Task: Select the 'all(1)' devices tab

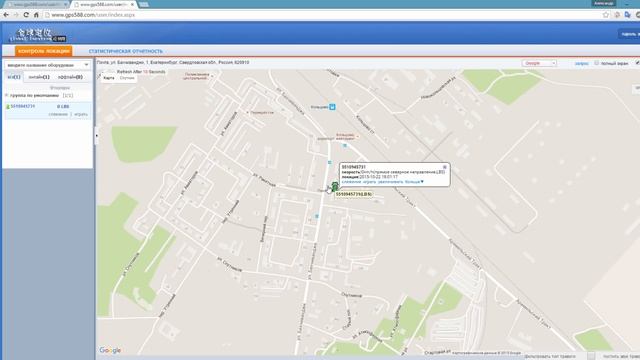Action: pos(14,77)
